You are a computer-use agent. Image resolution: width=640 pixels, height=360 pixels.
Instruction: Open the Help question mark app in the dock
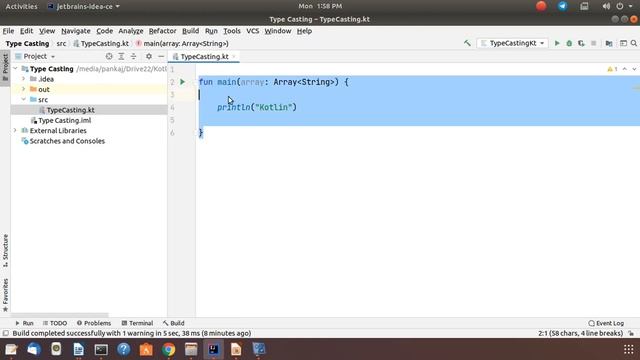(x=124, y=349)
